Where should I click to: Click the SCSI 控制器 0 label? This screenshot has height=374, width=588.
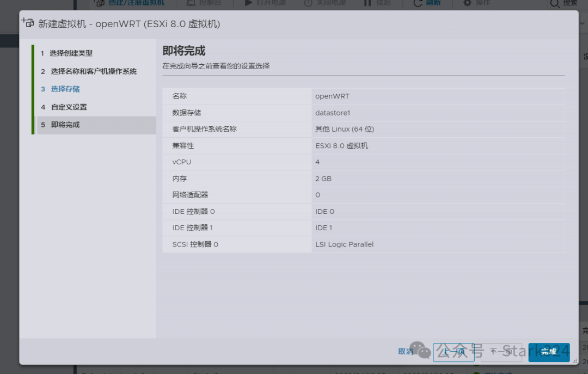coord(195,244)
